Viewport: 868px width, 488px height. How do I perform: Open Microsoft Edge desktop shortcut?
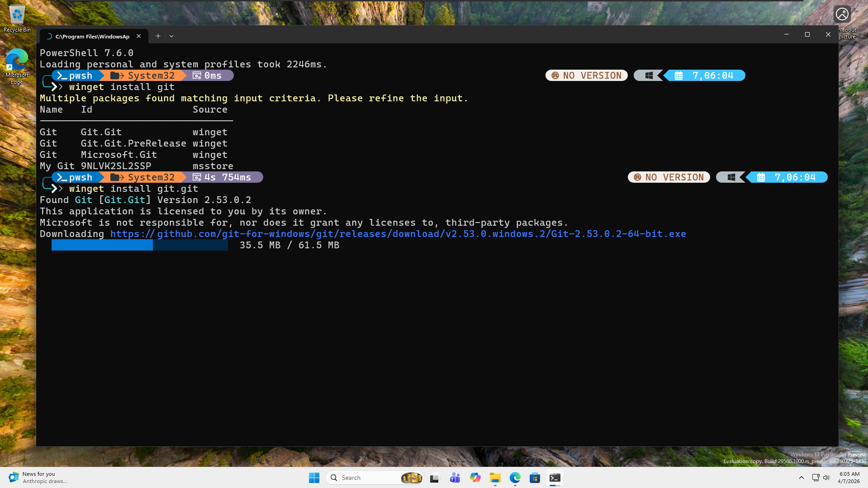(x=17, y=66)
